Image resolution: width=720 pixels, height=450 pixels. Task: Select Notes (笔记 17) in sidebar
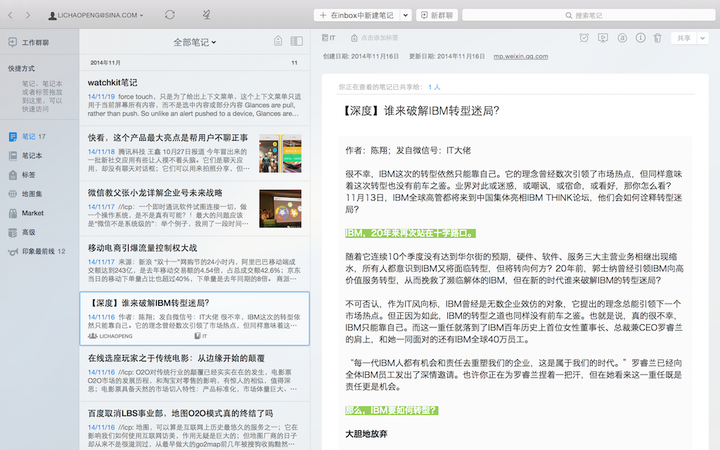pyautogui.click(x=28, y=136)
